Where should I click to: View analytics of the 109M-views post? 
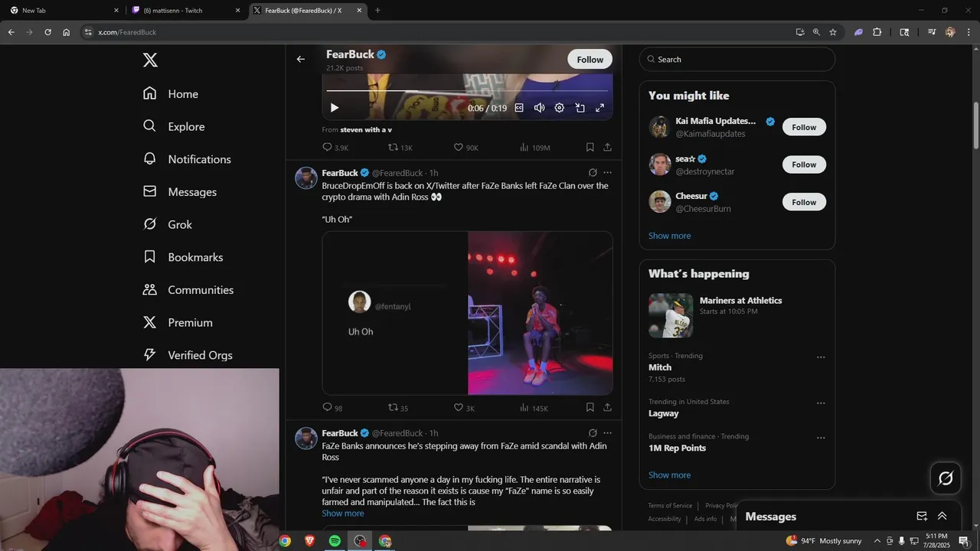(534, 147)
